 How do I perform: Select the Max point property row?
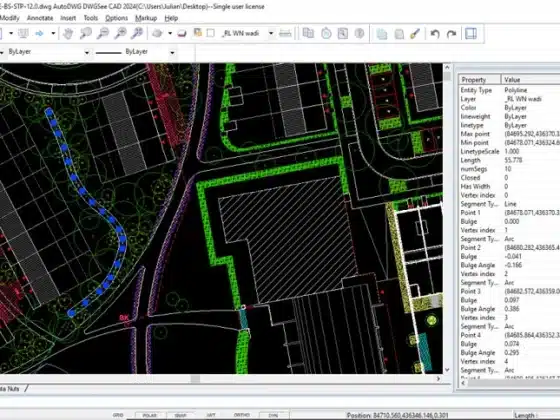pos(509,134)
